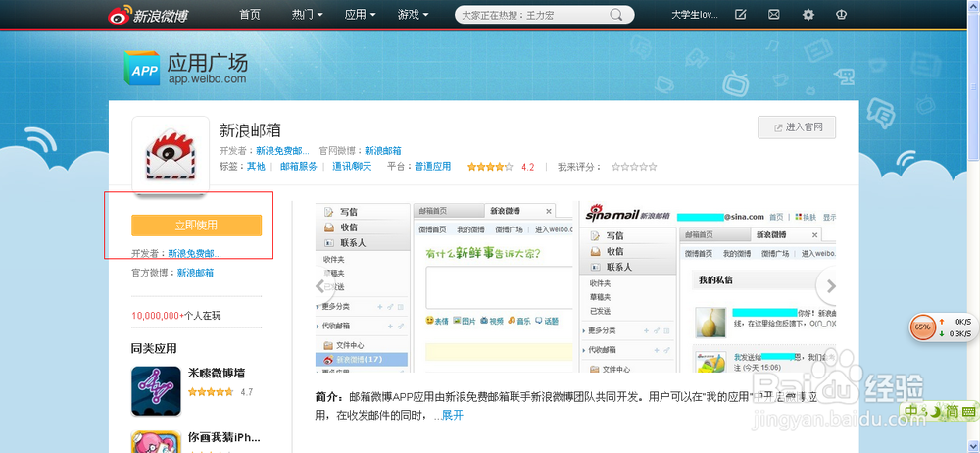Open the 米嗦微博墙 app title
980x453 pixels.
pyautogui.click(x=217, y=374)
